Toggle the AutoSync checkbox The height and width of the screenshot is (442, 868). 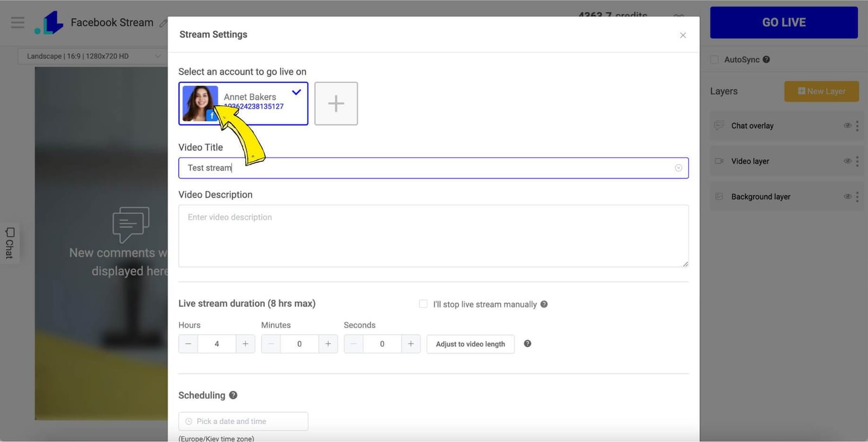point(714,60)
